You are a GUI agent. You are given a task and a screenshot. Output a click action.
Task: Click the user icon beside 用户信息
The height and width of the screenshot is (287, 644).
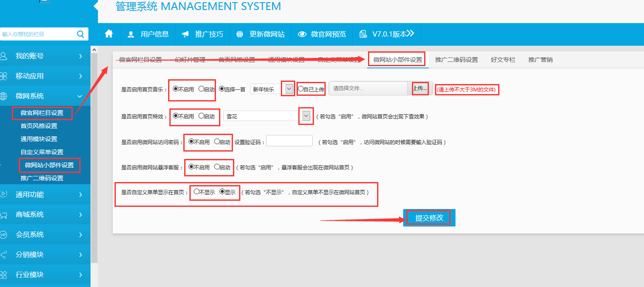click(131, 34)
